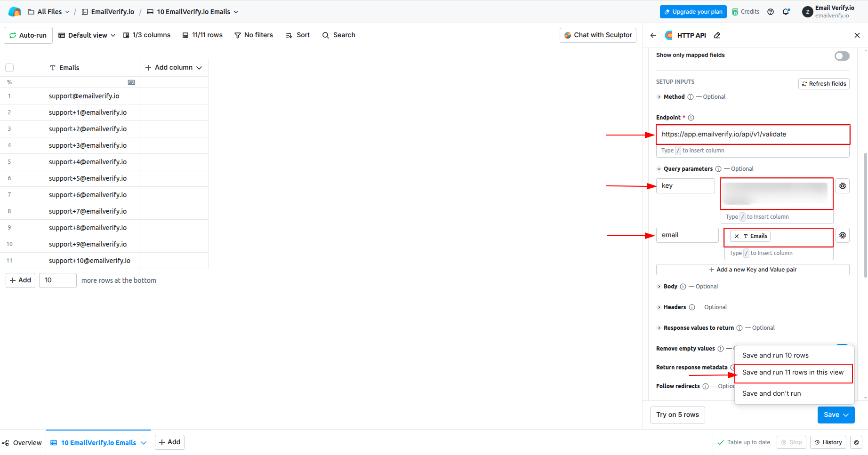Open the 11/11 rows control
This screenshot has height=455, width=868.
coord(202,35)
